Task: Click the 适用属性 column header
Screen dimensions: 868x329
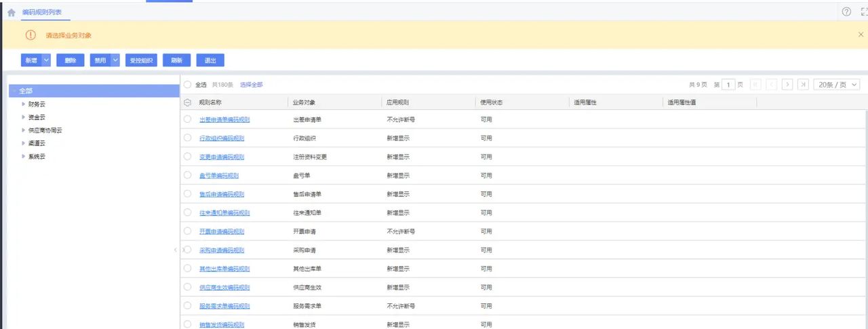Action: [x=585, y=102]
